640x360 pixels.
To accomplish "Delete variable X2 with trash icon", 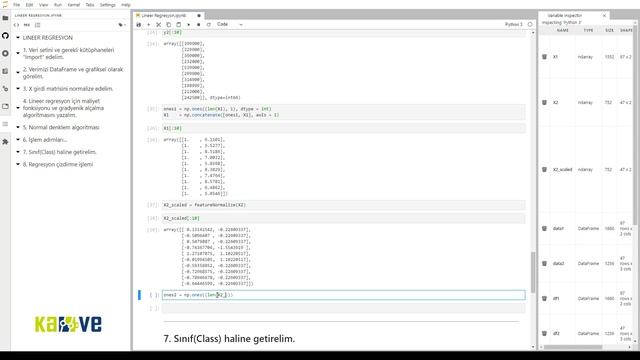I will pos(544,102).
